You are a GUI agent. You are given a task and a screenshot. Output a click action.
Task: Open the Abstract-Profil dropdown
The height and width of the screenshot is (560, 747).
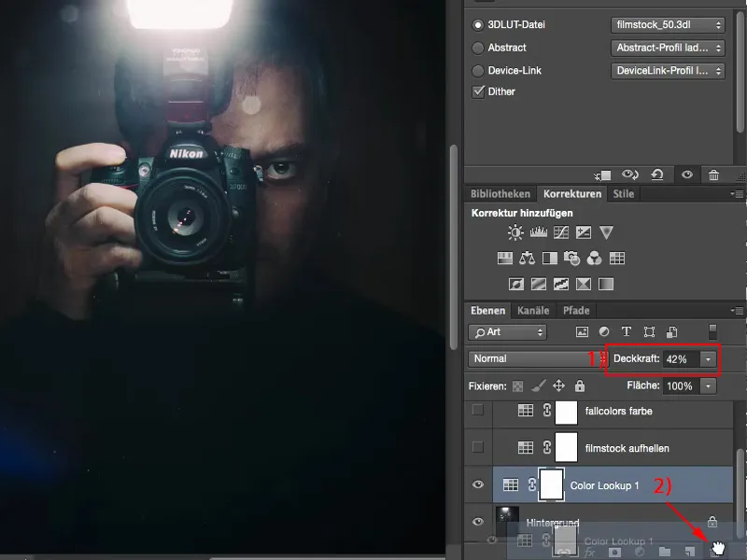coord(668,48)
